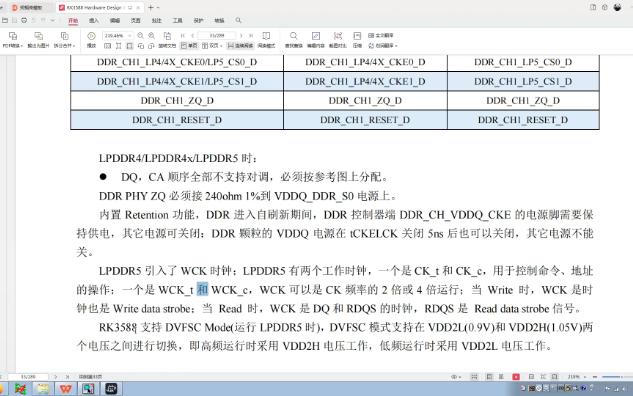Click the zoom in magnifier icon
633x396 pixels.
point(151,36)
